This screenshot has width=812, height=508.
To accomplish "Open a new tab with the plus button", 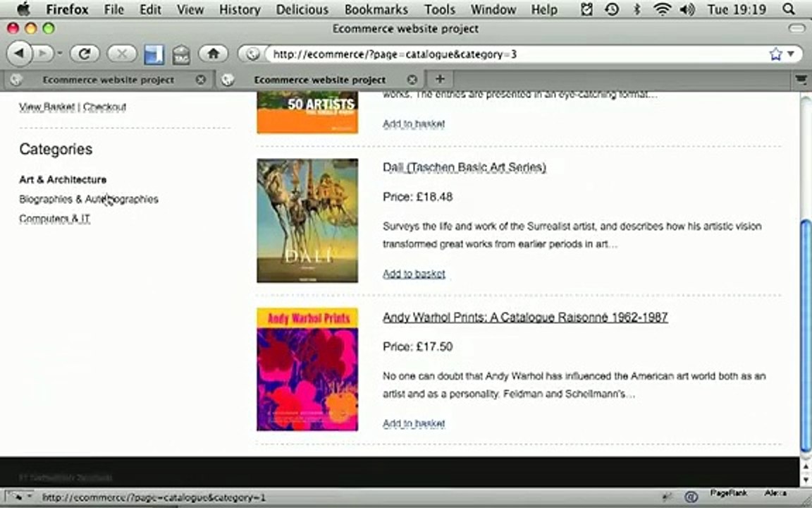I will 440,79.
